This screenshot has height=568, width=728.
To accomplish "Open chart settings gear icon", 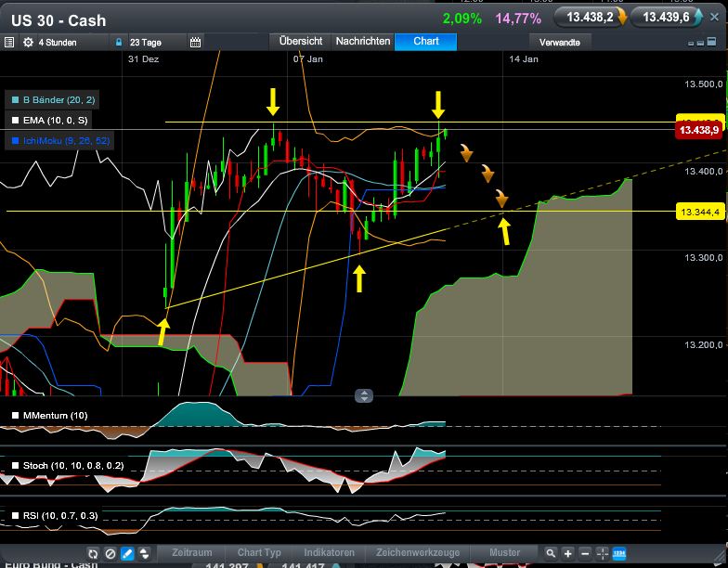I will point(28,43).
